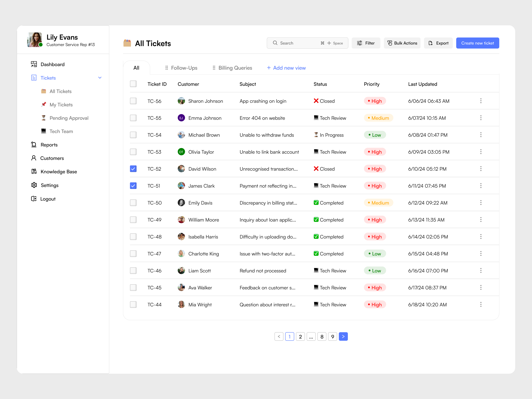
Task: Check the TC-53 Olivia Taylor row
Action: click(x=133, y=152)
